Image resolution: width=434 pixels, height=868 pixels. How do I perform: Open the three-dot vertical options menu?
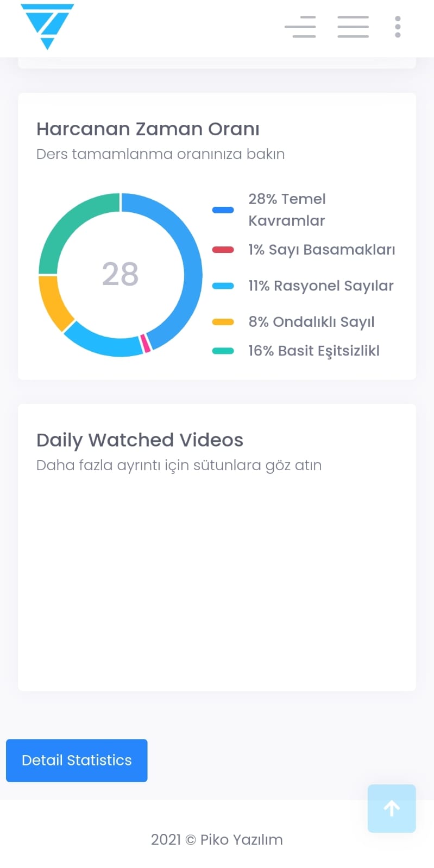click(x=398, y=27)
